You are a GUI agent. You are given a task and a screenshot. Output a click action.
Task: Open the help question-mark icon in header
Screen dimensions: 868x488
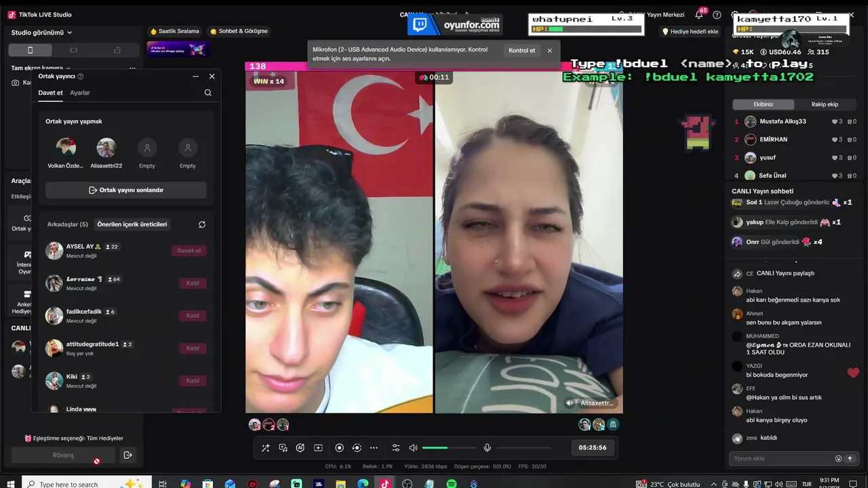(717, 15)
